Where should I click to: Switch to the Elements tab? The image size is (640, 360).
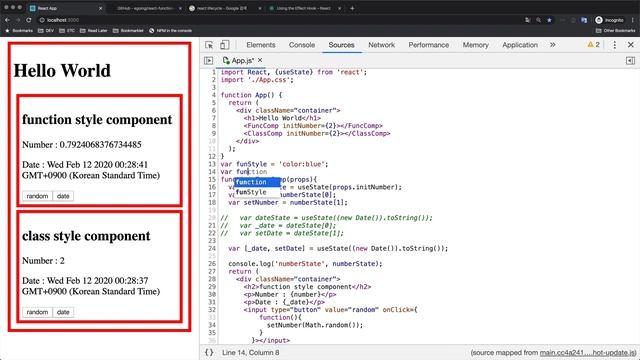click(x=261, y=45)
